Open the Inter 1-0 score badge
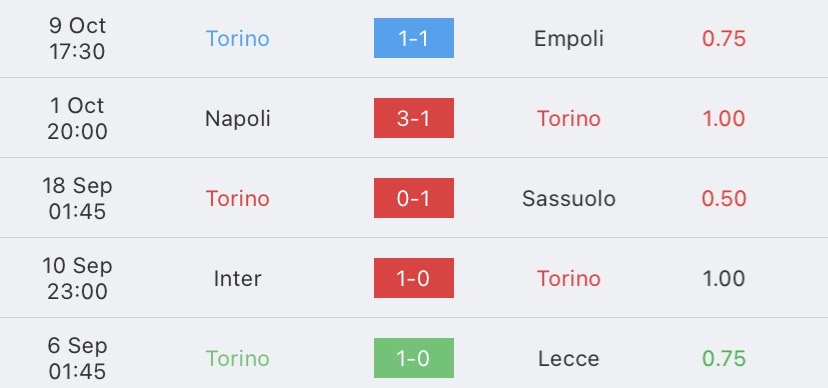 click(x=413, y=278)
